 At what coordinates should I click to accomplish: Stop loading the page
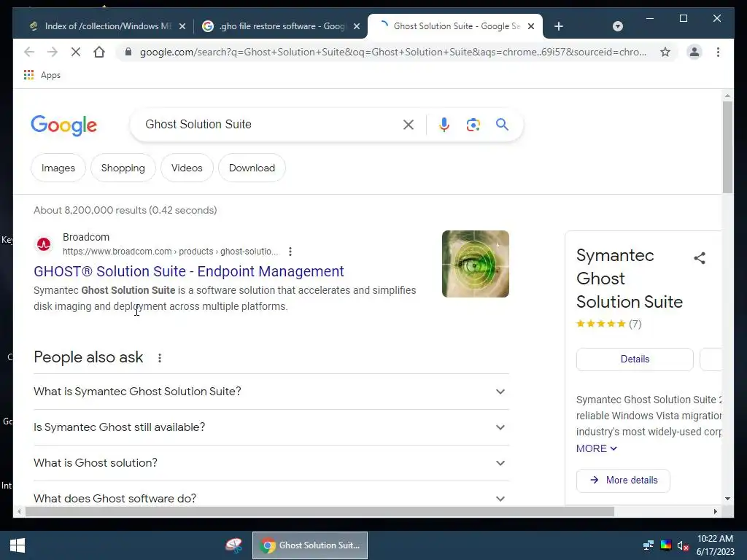pos(76,52)
